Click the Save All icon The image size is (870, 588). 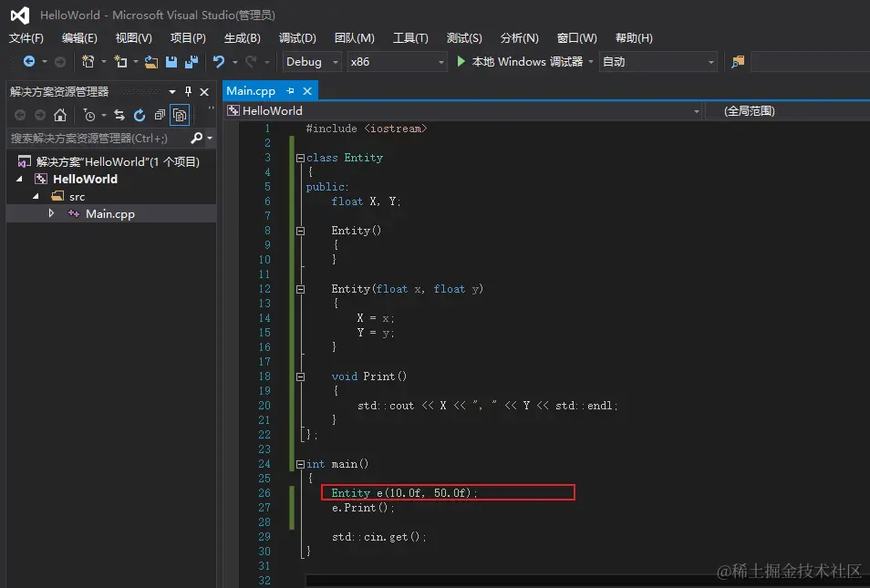[x=192, y=62]
